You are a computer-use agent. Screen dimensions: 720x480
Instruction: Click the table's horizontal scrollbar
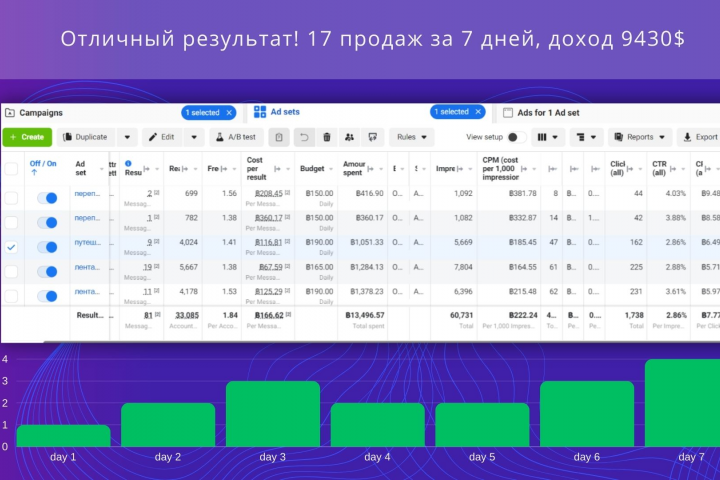(381, 342)
